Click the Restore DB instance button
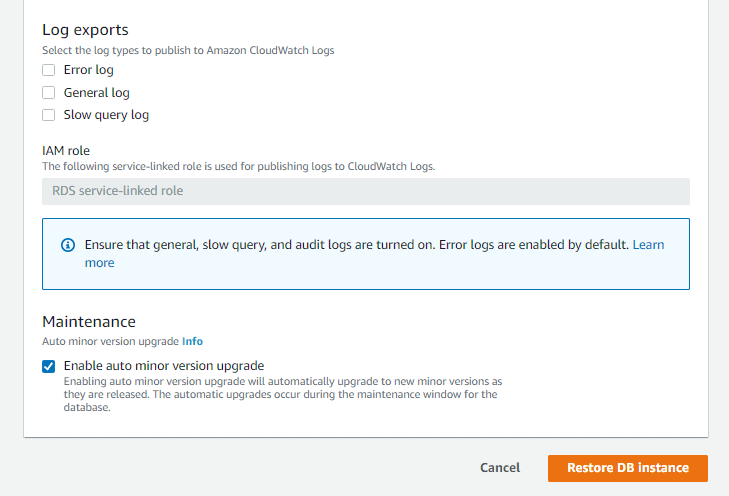The image size is (729, 496). point(627,468)
